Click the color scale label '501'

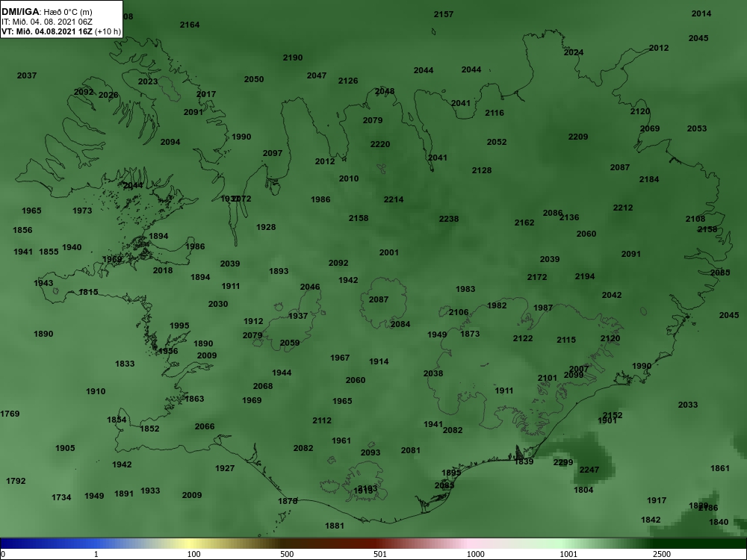pyautogui.click(x=380, y=554)
